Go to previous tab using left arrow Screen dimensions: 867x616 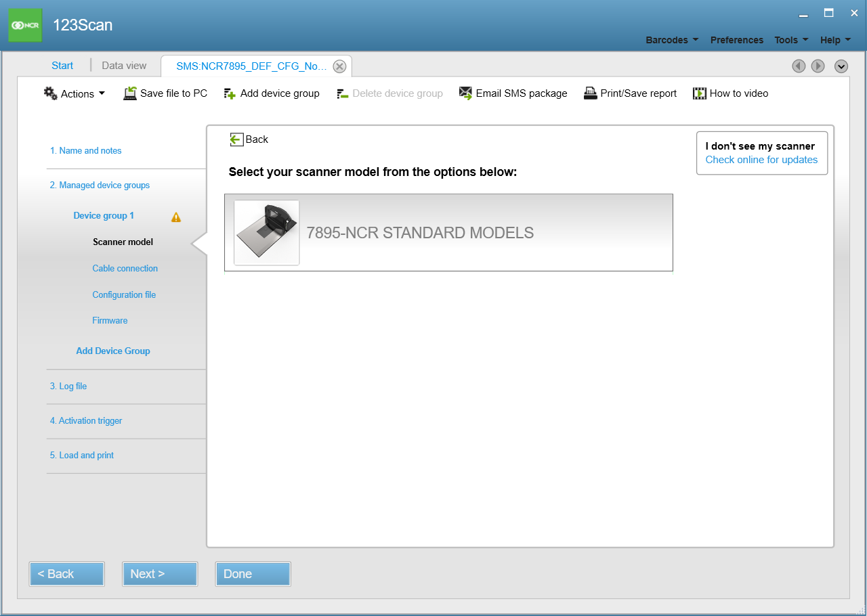(x=799, y=66)
